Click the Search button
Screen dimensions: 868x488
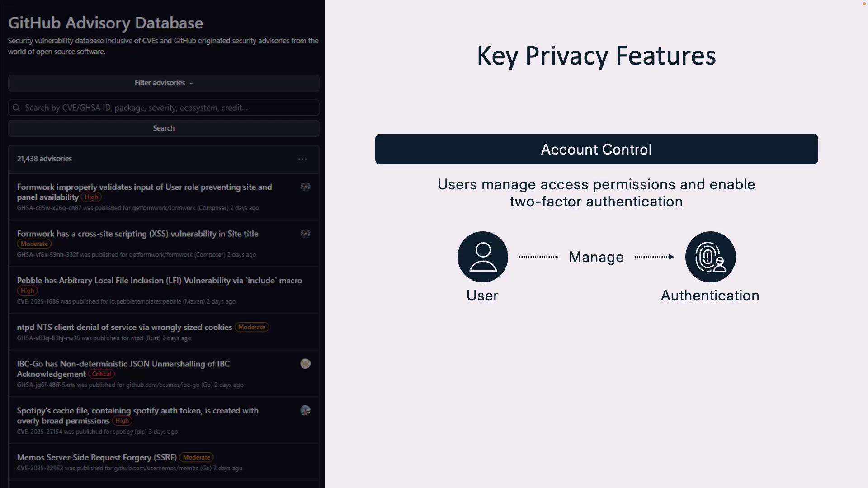[x=164, y=128]
